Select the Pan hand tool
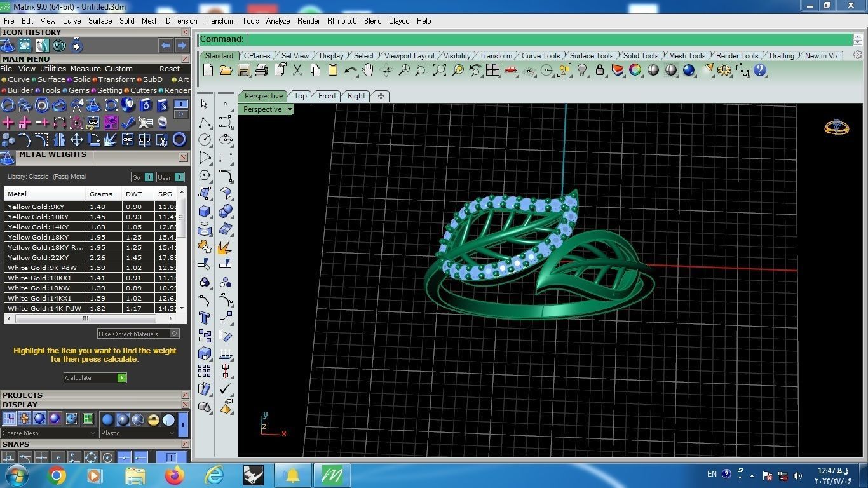This screenshot has width=868, height=488. (x=368, y=71)
